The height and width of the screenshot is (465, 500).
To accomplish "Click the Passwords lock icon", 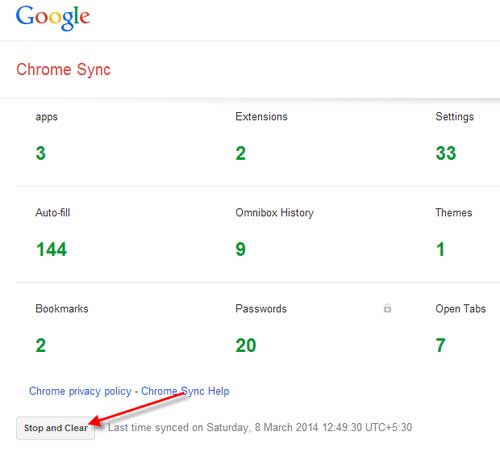I will [387, 308].
